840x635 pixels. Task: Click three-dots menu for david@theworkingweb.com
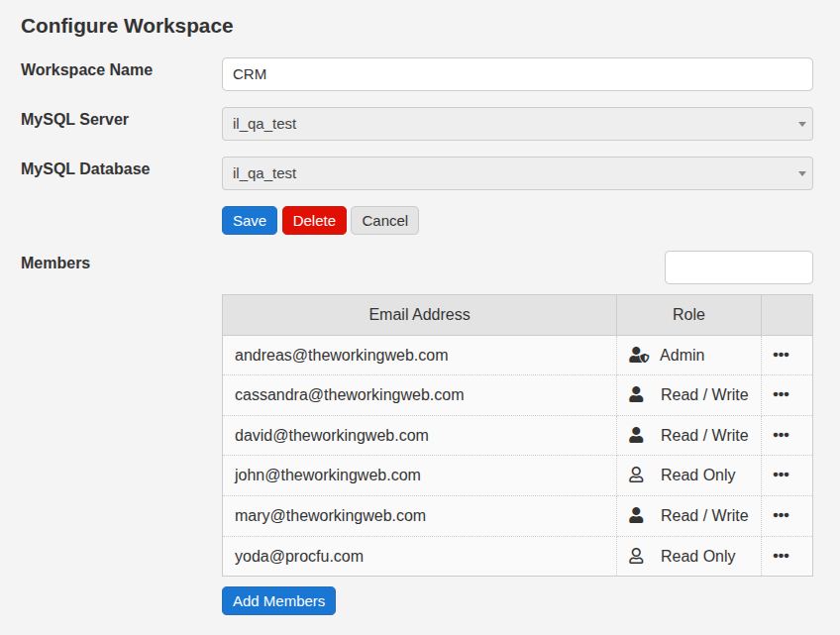[x=781, y=435]
